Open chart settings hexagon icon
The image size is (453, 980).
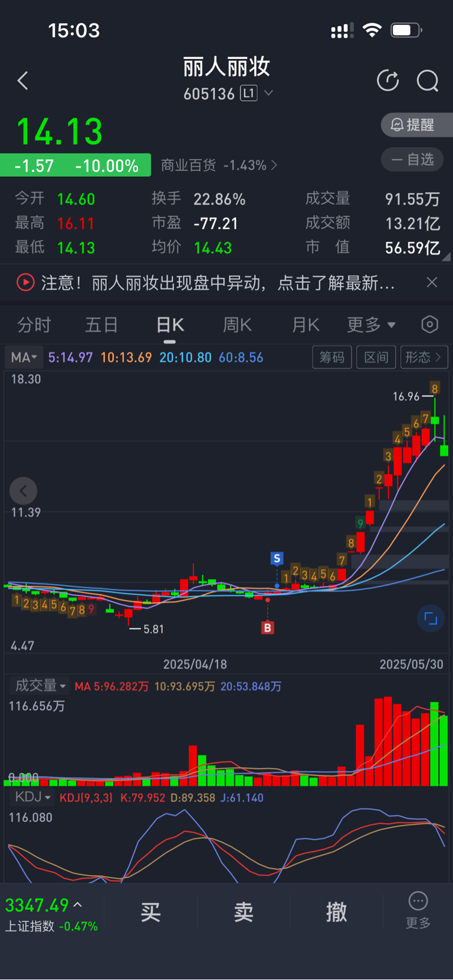pyautogui.click(x=430, y=324)
